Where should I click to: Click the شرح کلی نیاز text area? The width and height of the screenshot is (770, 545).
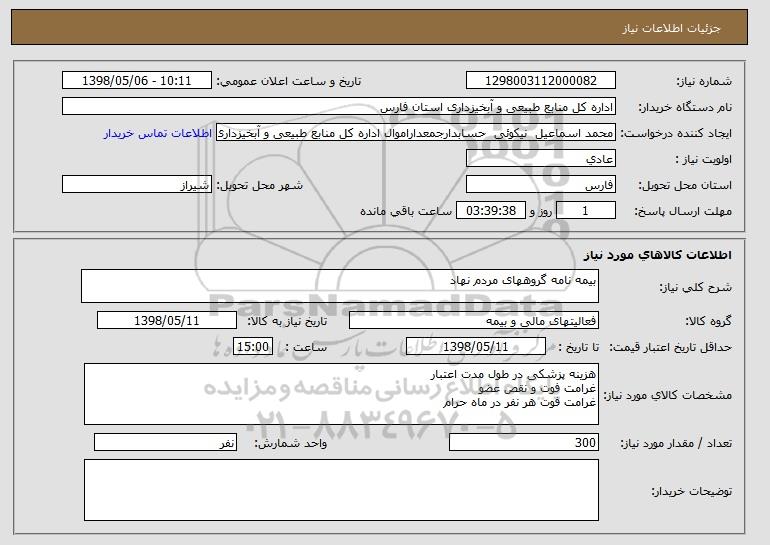coord(340,286)
